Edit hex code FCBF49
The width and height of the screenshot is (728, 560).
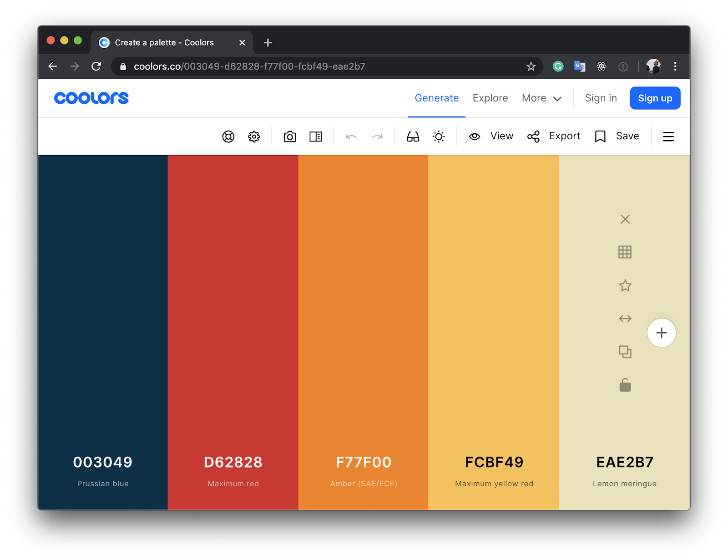coord(494,462)
